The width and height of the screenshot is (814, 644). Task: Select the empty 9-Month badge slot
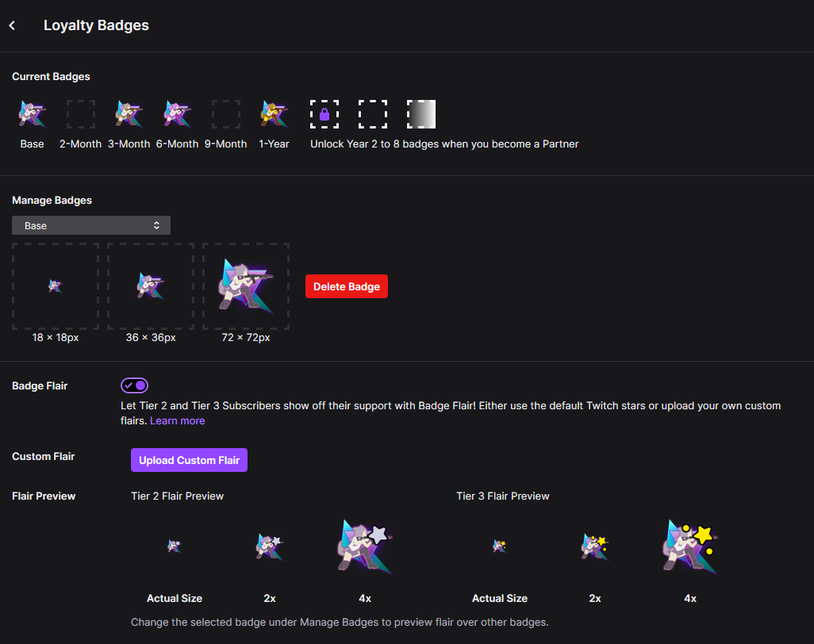coord(226,114)
